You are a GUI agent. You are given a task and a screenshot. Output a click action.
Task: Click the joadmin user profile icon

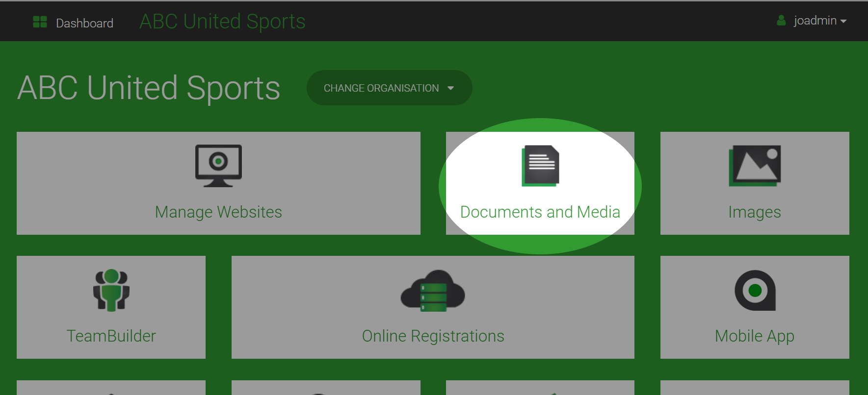coord(781,21)
